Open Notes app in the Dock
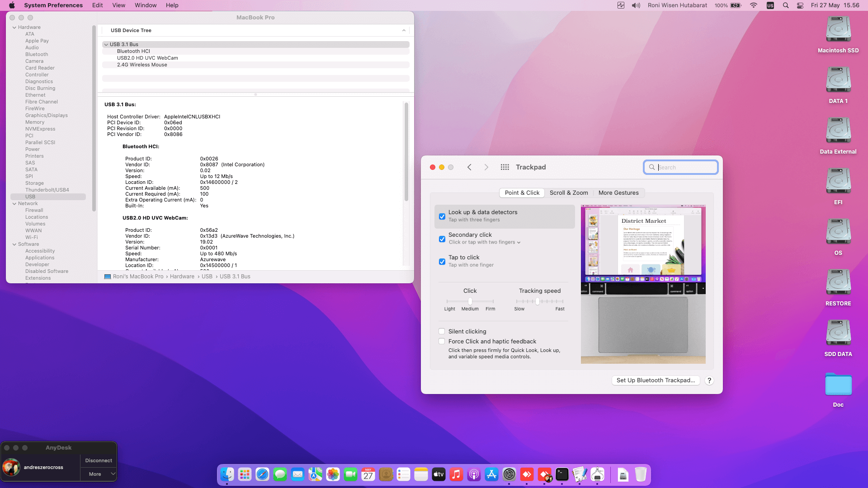Image resolution: width=868 pixels, height=488 pixels. pos(421,474)
